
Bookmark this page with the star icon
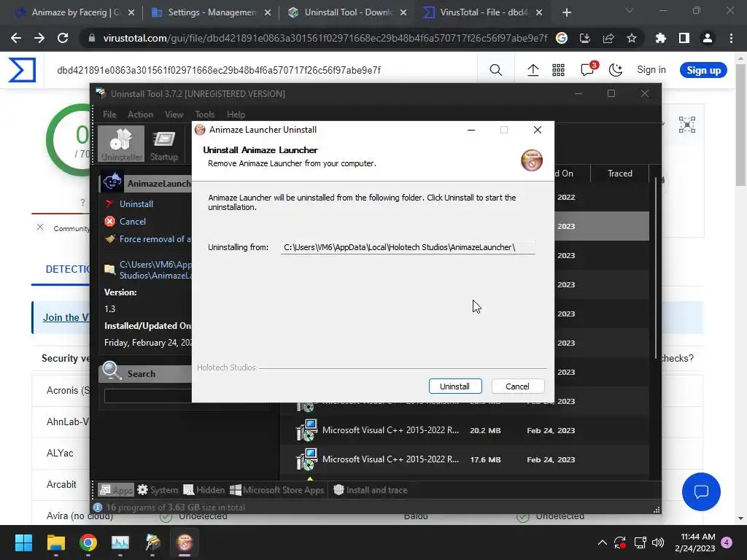coord(631,38)
